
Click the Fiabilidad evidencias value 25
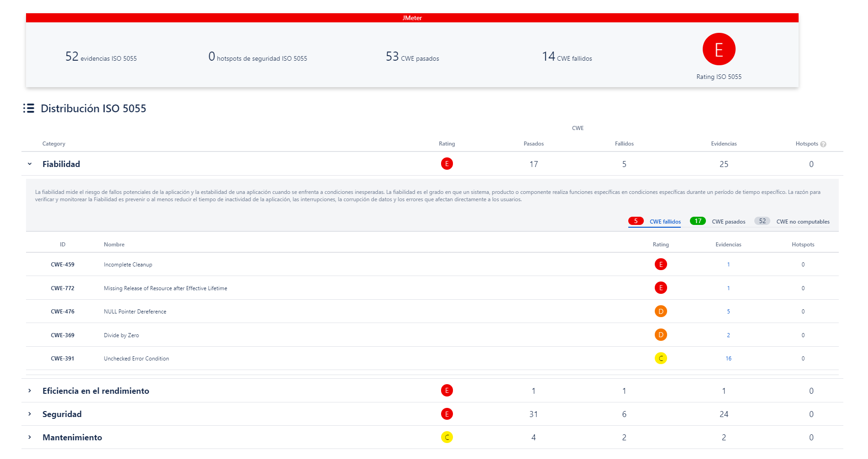[724, 164]
